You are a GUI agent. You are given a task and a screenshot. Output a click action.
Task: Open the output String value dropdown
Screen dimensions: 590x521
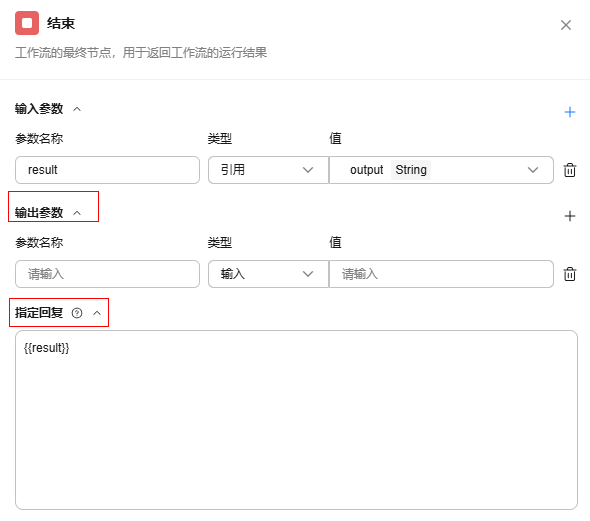(441, 170)
